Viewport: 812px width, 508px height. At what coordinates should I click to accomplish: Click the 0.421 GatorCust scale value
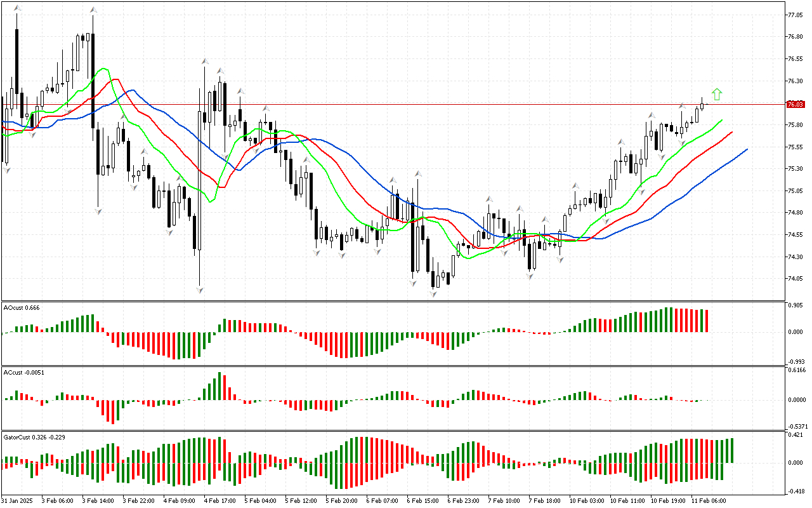[x=795, y=436]
